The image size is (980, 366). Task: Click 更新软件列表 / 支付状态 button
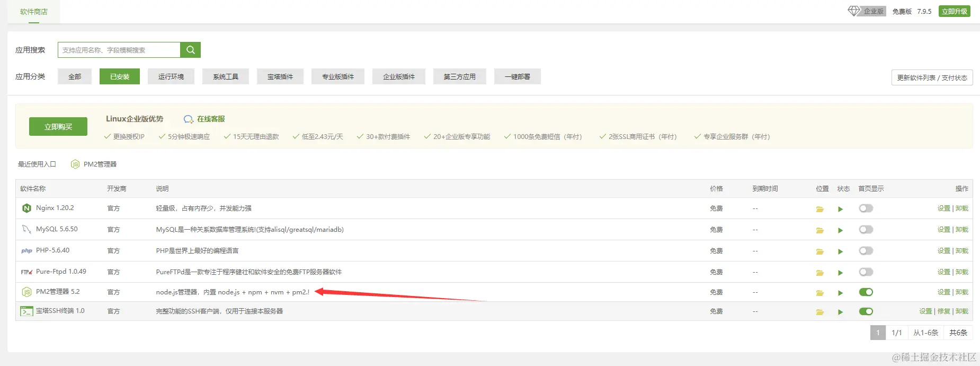coord(932,77)
